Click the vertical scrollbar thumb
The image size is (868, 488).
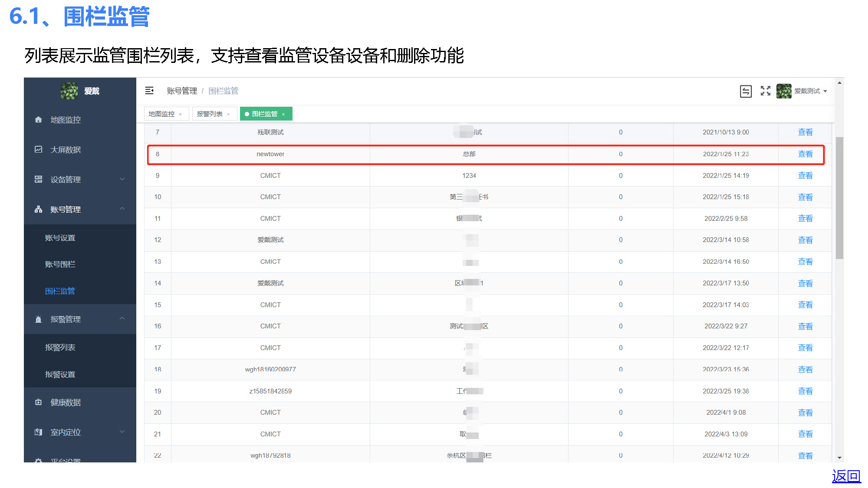[x=839, y=198]
